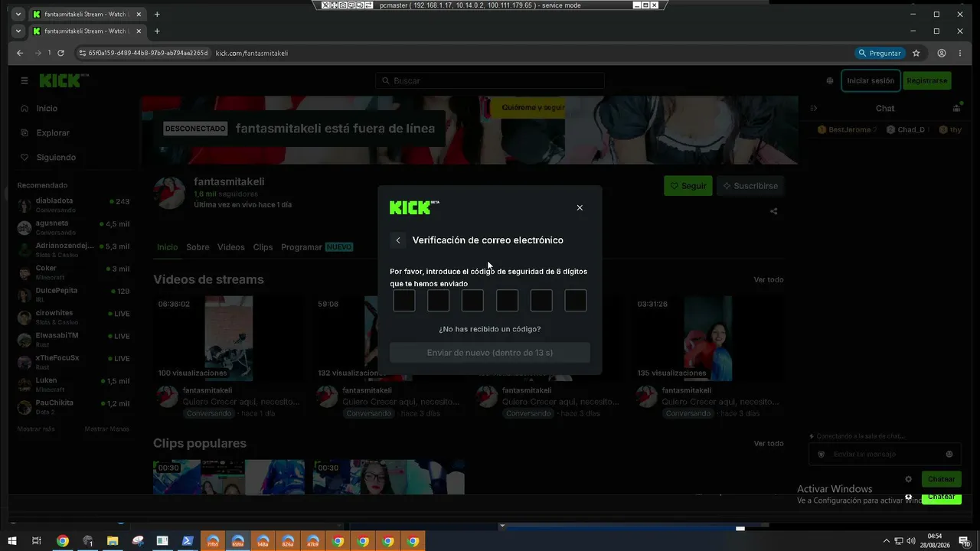This screenshot has width=980, height=551.
Task: Open File Explorer from the taskbar
Action: [x=113, y=541]
